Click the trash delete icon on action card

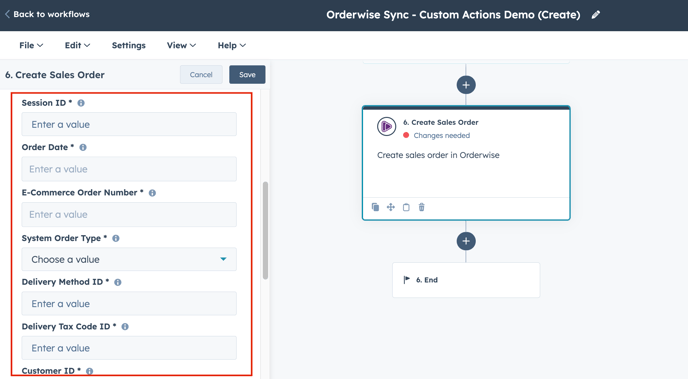pos(421,207)
